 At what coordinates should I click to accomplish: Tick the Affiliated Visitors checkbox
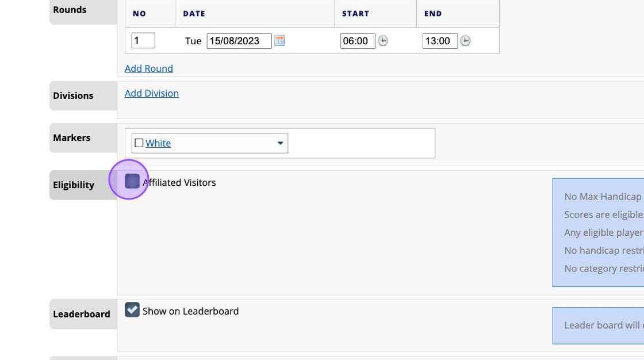point(132,182)
